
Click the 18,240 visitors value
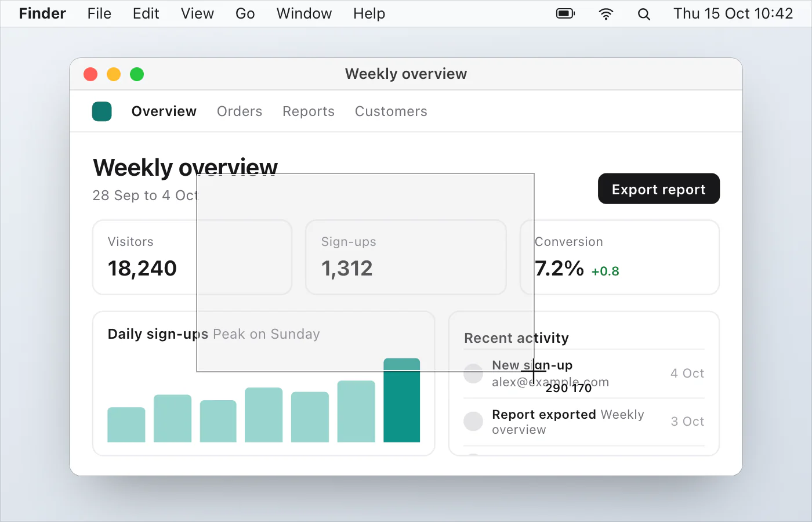[142, 269]
